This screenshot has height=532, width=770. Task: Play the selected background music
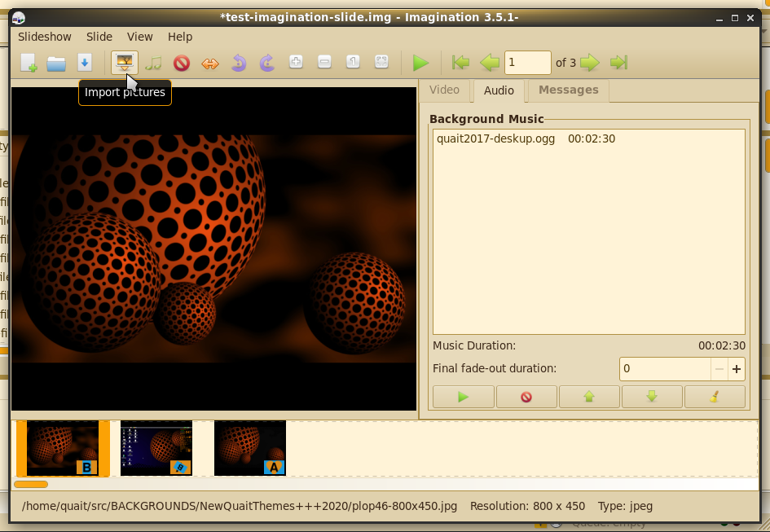pos(464,397)
